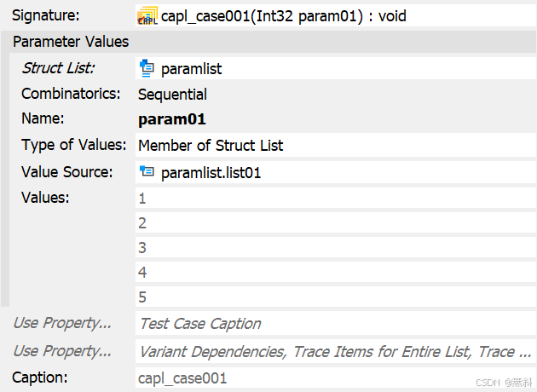Screen dimensions: 537x392
Task: Select value 3 in the Values list
Action: [x=334, y=248]
